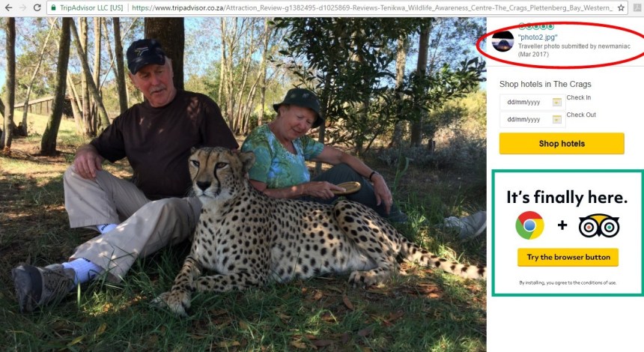Screen dimensions: 644x352
Task: Reload the page with refresh icon
Action: point(37,7)
